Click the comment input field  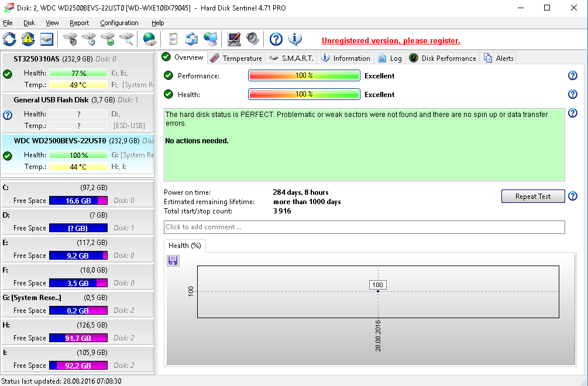coord(364,227)
